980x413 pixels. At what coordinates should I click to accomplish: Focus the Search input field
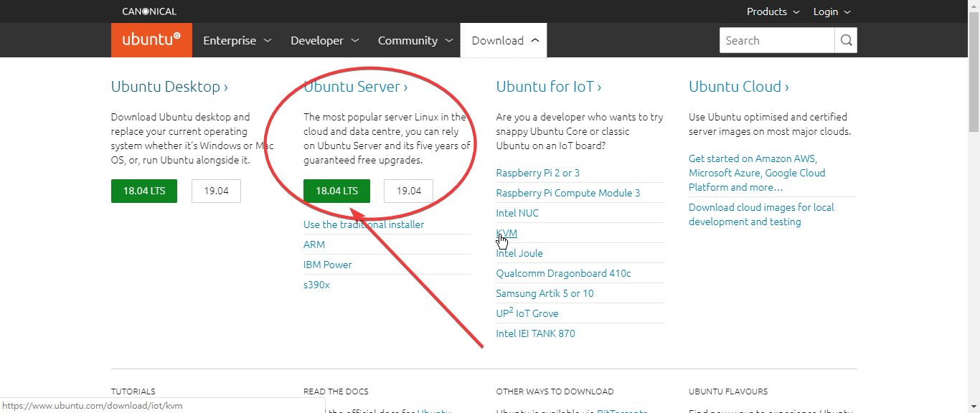(777, 40)
